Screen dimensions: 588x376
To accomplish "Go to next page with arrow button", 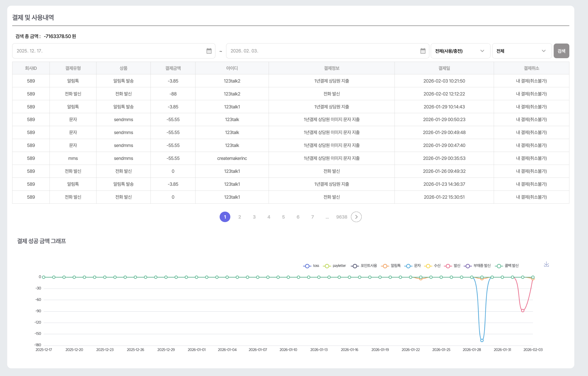I will pyautogui.click(x=356, y=217).
